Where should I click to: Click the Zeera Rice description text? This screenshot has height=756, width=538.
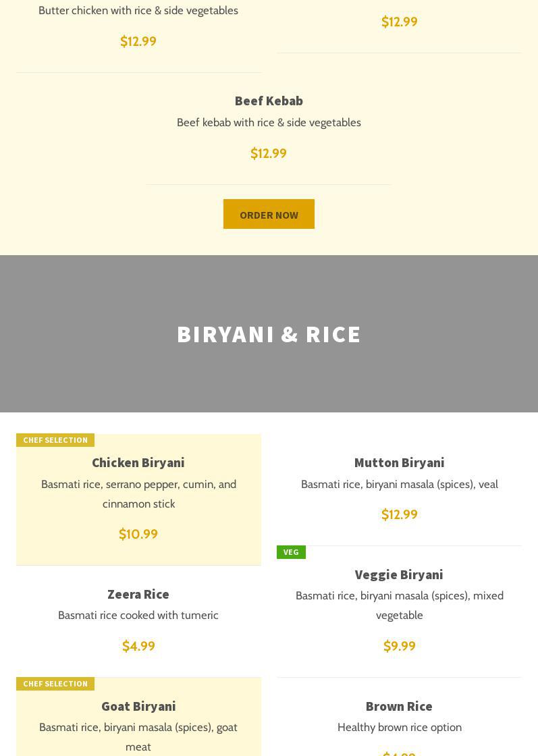pyautogui.click(x=138, y=615)
